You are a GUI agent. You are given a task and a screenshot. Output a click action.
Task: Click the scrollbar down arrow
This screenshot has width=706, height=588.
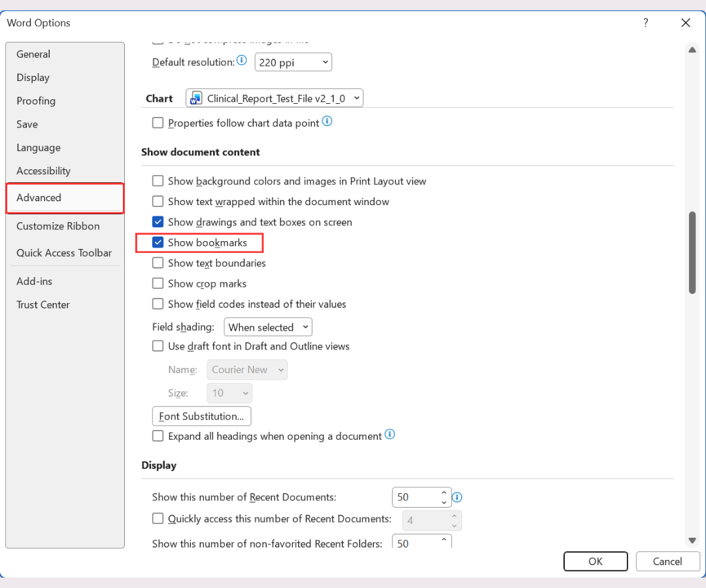(692, 540)
